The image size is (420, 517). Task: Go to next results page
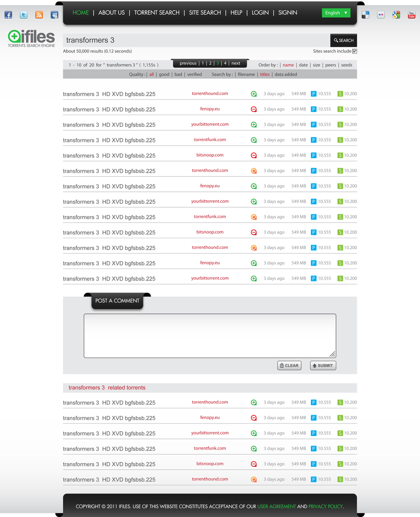(x=236, y=63)
